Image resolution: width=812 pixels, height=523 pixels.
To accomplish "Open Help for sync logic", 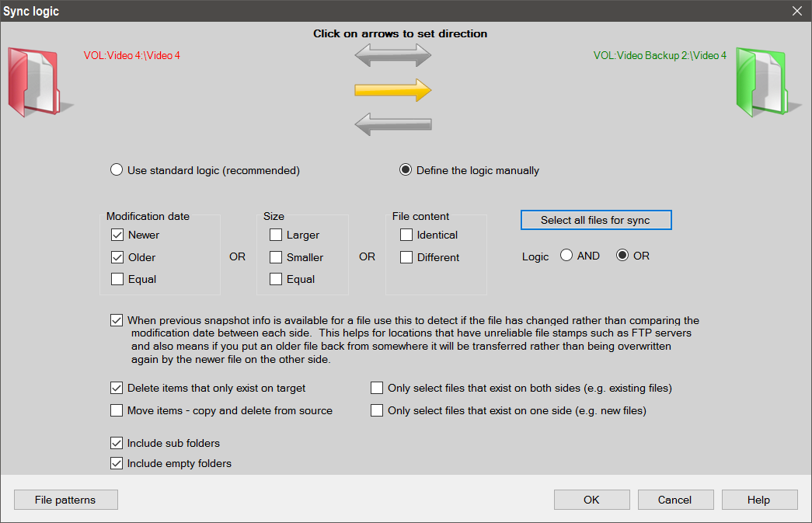I will pos(759,500).
